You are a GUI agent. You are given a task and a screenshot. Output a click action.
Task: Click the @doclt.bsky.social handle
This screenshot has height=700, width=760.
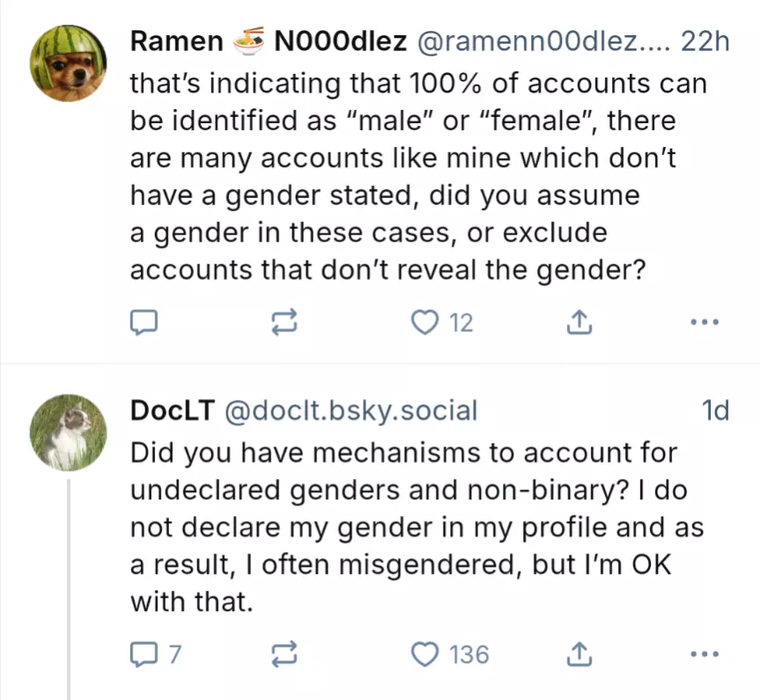coord(352,410)
